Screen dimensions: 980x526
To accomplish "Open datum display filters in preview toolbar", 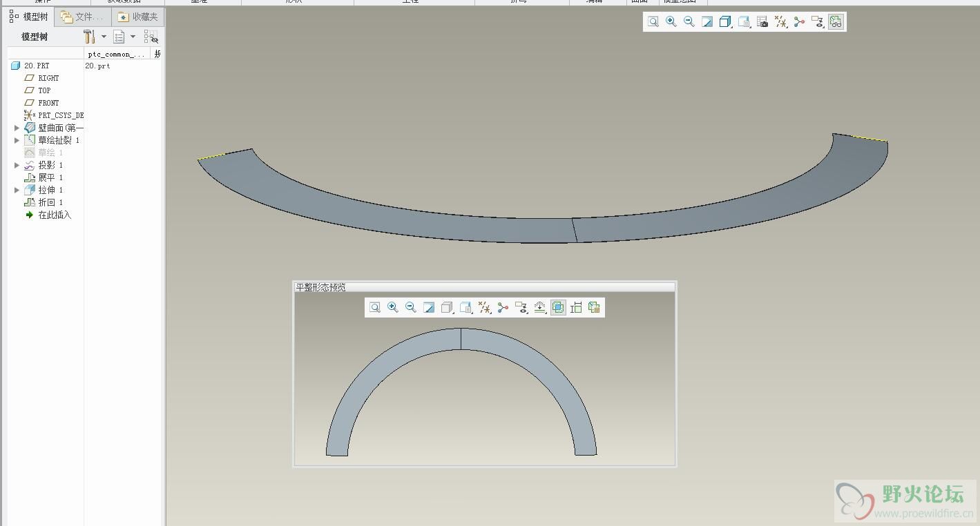I will [484, 308].
